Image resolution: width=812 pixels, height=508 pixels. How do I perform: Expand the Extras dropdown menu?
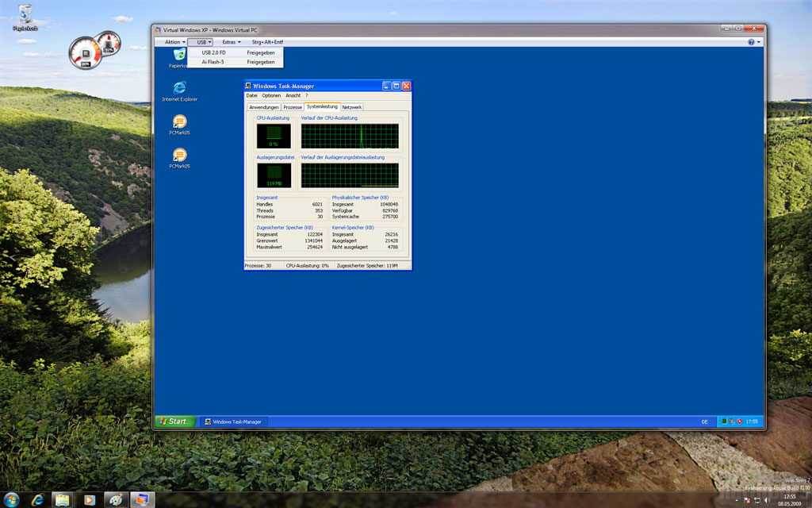pos(231,42)
